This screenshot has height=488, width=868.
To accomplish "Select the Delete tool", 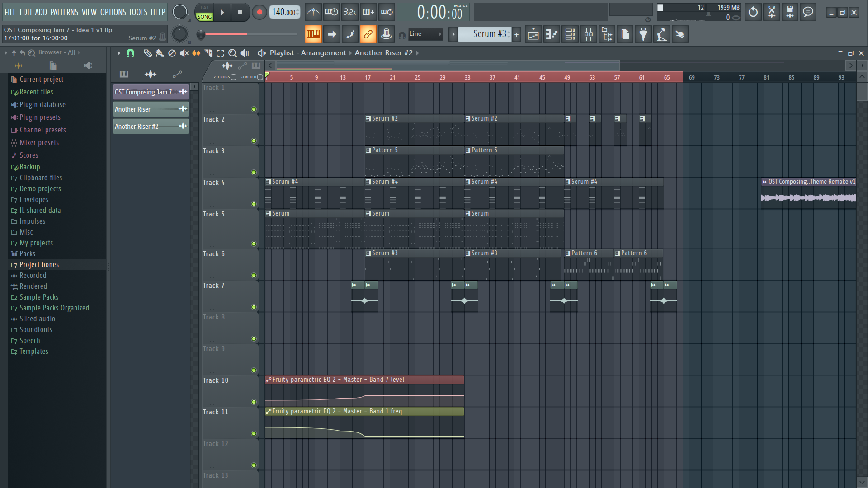I will (x=172, y=53).
